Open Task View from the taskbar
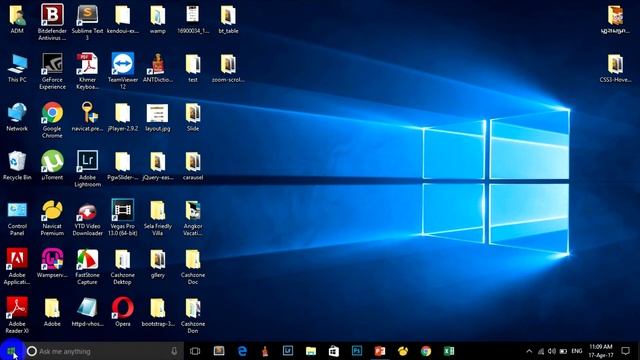This screenshot has height=360, width=640. (195, 351)
